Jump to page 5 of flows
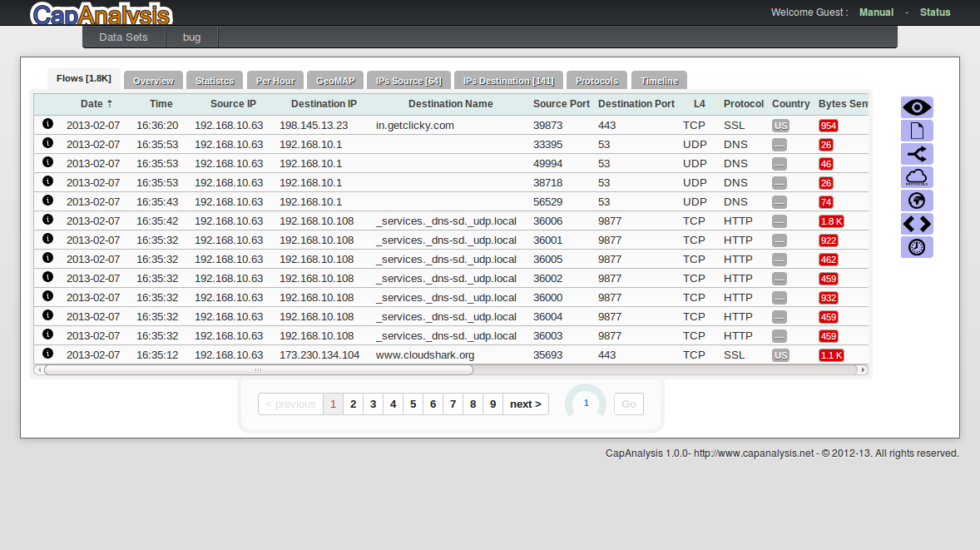Screen dimensions: 980x550 coord(413,404)
